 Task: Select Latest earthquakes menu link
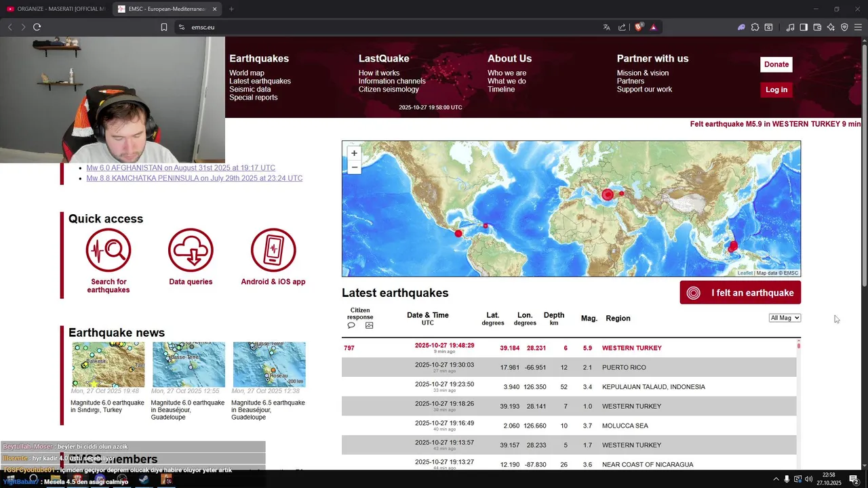(x=260, y=81)
